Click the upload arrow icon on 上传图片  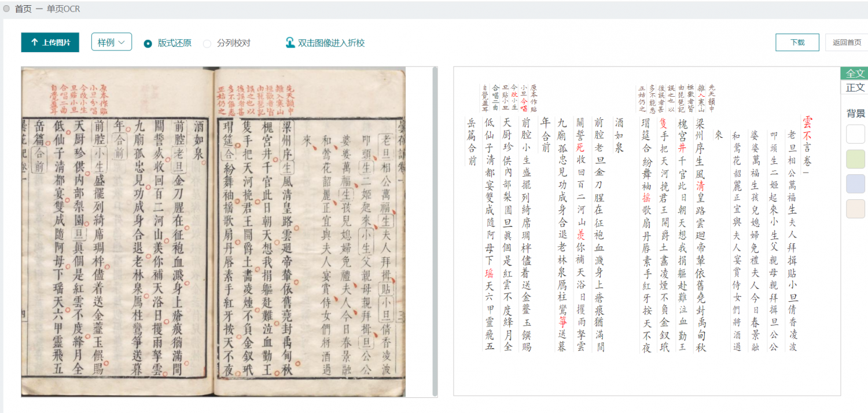point(35,42)
